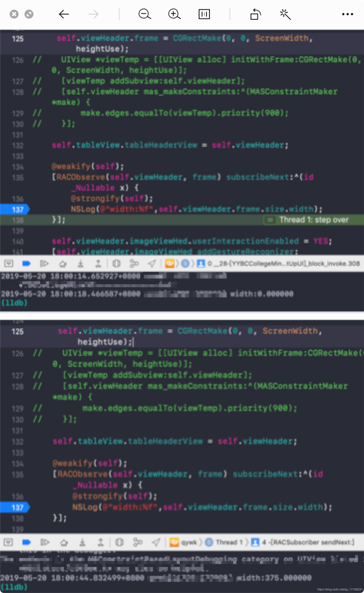Click the magic wand enhance icon
Viewport: 364px width, 593px height.
pos(285,14)
